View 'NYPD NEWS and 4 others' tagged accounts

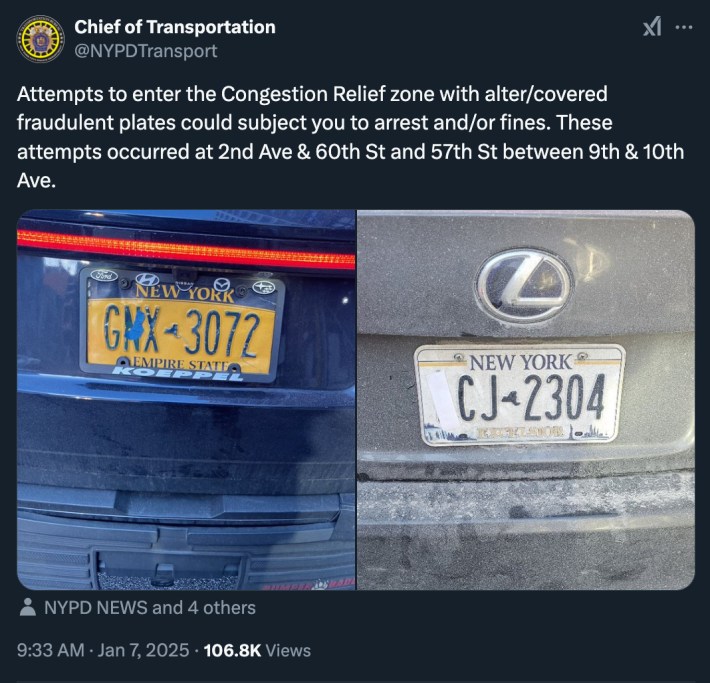click(x=150, y=607)
